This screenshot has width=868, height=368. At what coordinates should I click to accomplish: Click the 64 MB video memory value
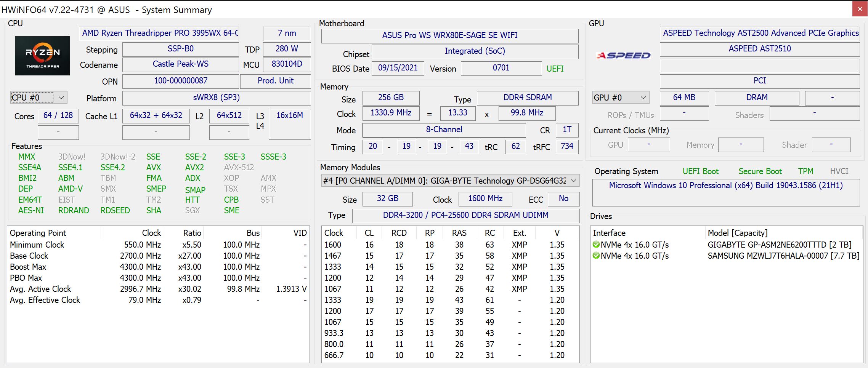684,98
